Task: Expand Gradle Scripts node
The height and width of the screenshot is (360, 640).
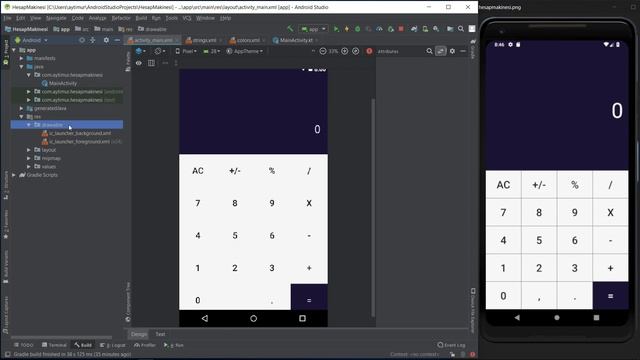Action: tap(14, 175)
